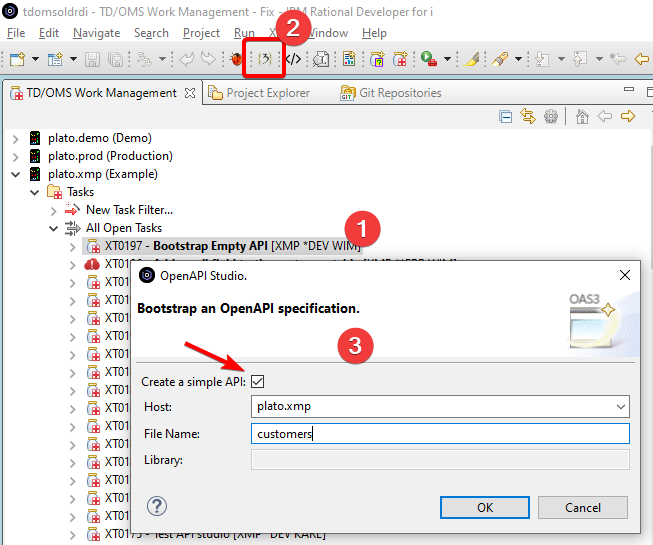Open the Navigate menu
Viewport: 653px width, 545px height.
(x=96, y=33)
